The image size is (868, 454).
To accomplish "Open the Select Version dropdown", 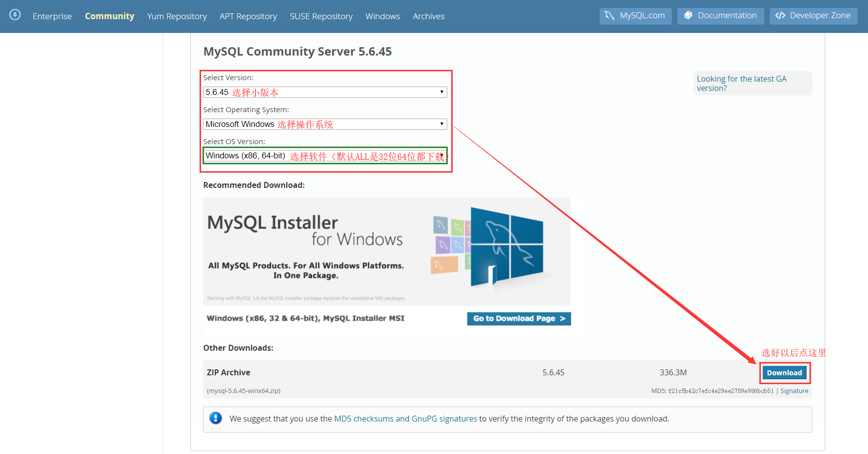I will [325, 92].
